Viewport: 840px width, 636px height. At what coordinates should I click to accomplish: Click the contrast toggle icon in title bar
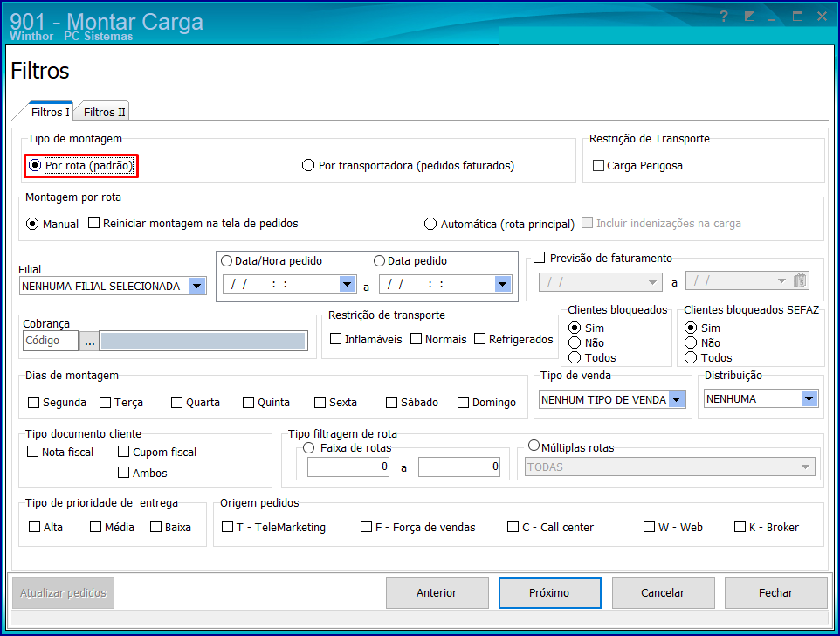pos(749,17)
